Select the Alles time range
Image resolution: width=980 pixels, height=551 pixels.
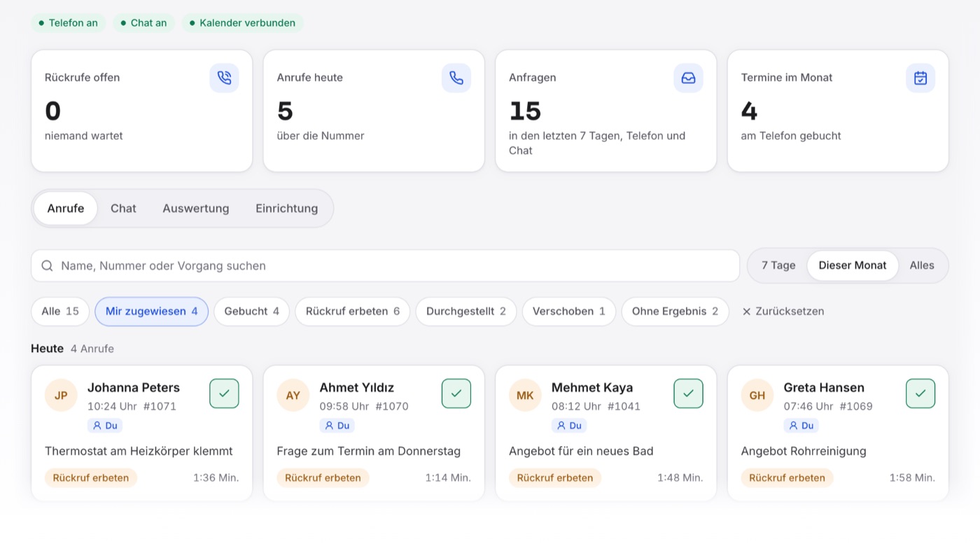point(922,266)
